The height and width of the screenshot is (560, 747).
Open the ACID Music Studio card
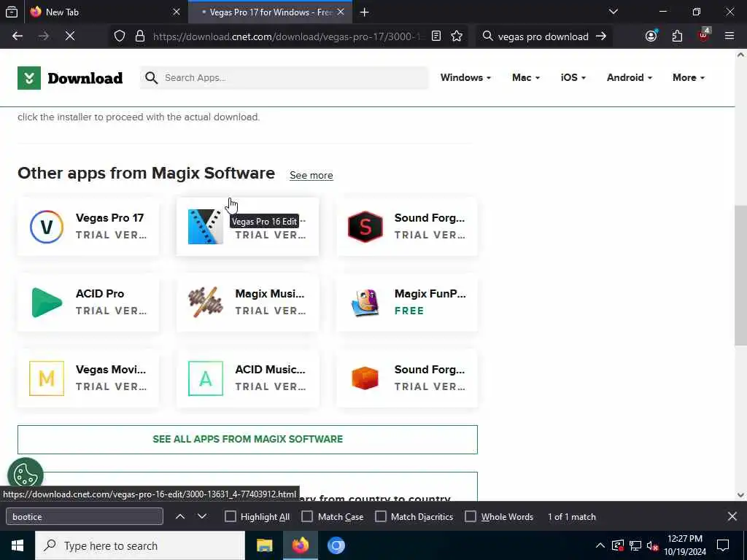pyautogui.click(x=248, y=378)
